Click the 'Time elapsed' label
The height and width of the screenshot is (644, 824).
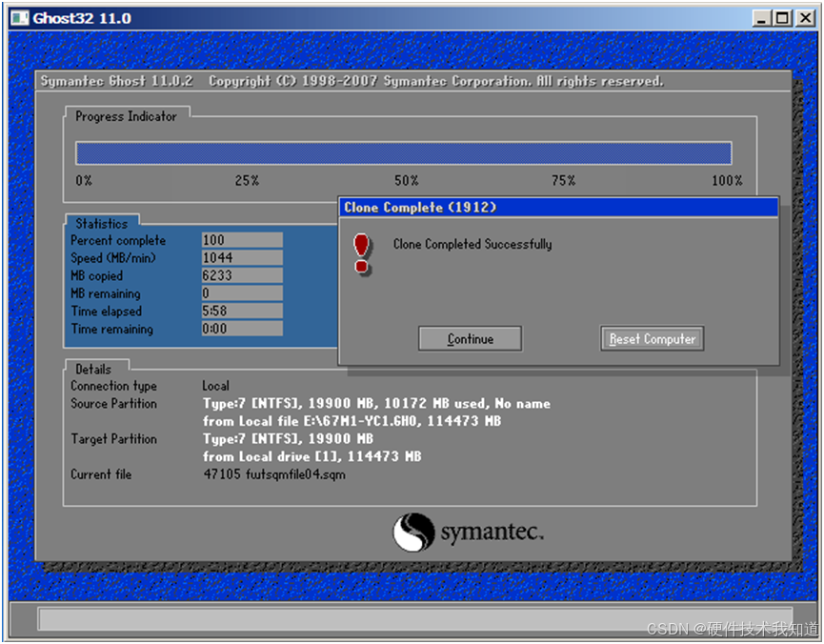pyautogui.click(x=106, y=312)
